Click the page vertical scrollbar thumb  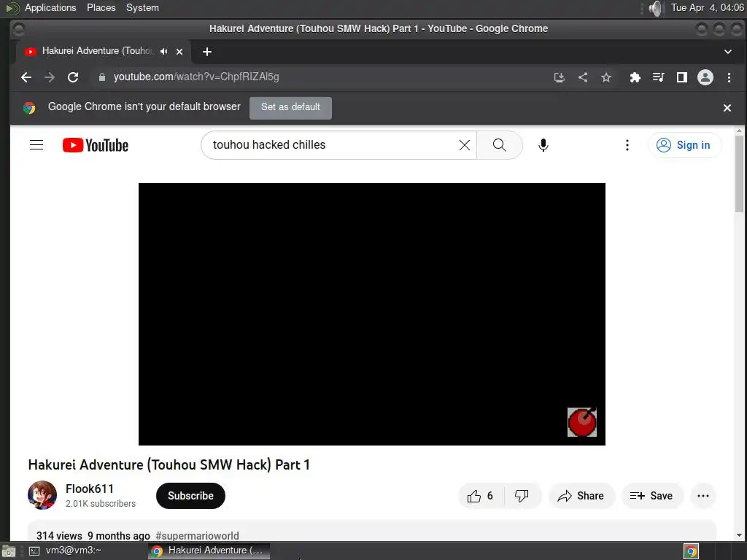(x=740, y=173)
